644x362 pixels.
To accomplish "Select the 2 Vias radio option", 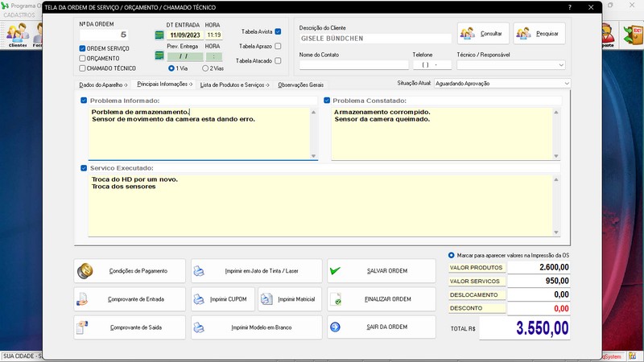I will (x=204, y=68).
